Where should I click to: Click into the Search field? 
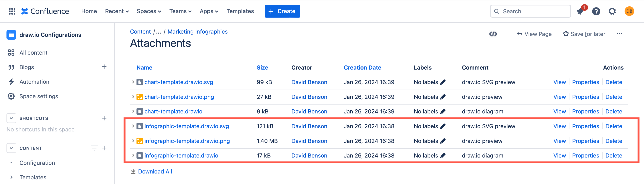(530, 11)
